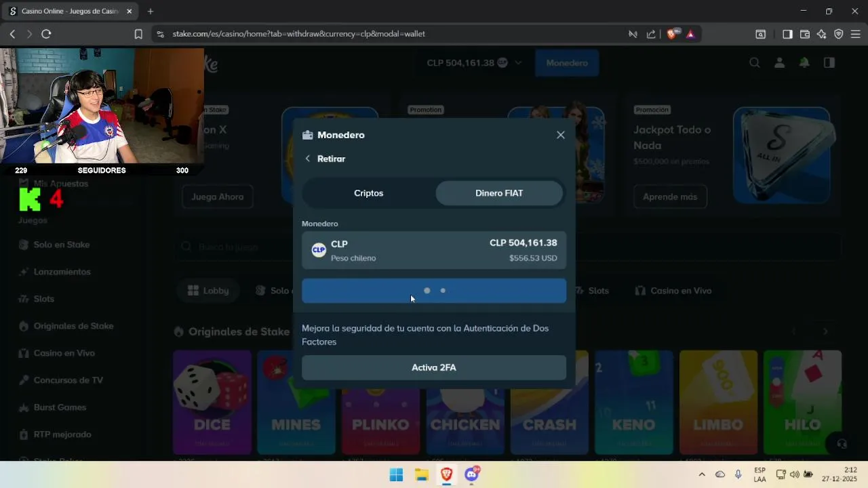
Task: Open File Explorer from the taskbar
Action: click(x=421, y=474)
